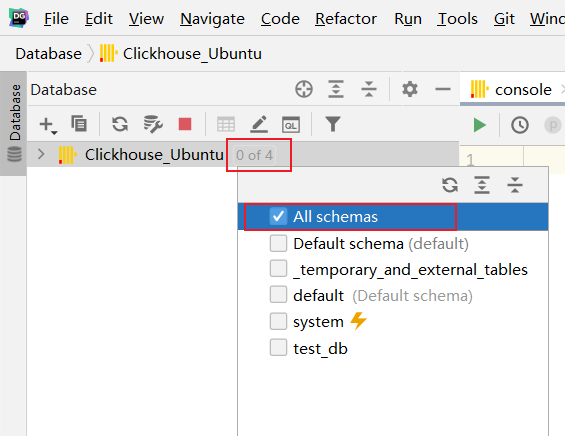Run query with green execute arrow
Viewport: 565px width, 436px height.
[480, 125]
